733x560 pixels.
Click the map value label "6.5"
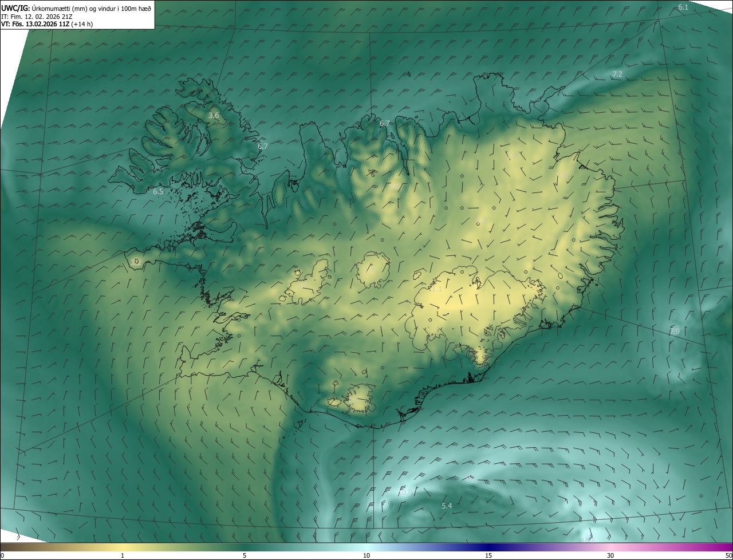click(159, 191)
